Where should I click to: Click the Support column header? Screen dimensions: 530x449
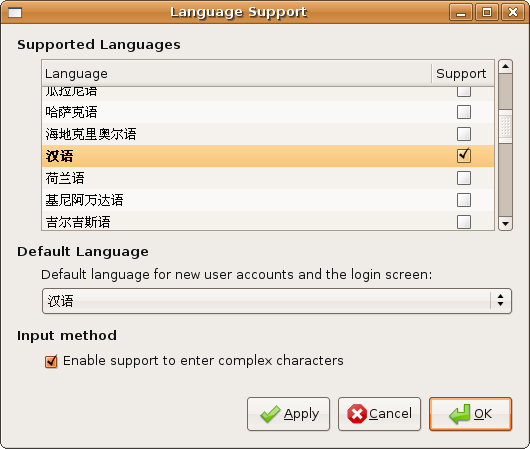(x=462, y=73)
